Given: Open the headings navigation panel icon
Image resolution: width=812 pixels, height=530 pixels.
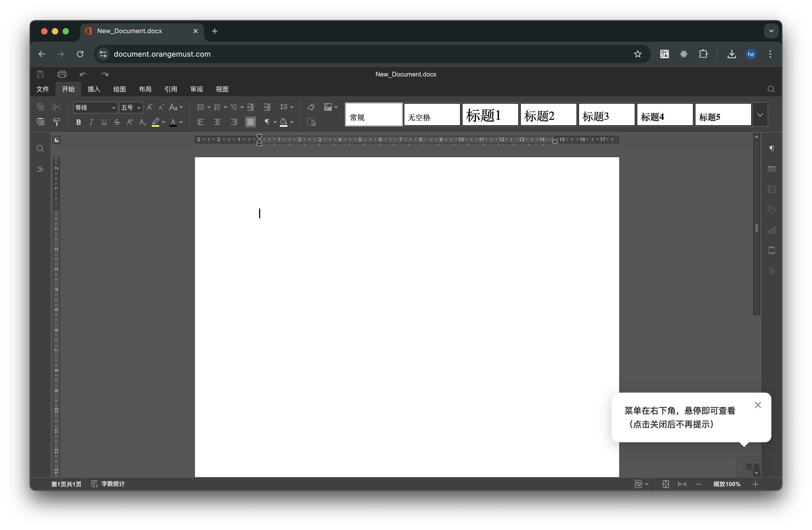Looking at the screenshot, I should click(x=40, y=169).
